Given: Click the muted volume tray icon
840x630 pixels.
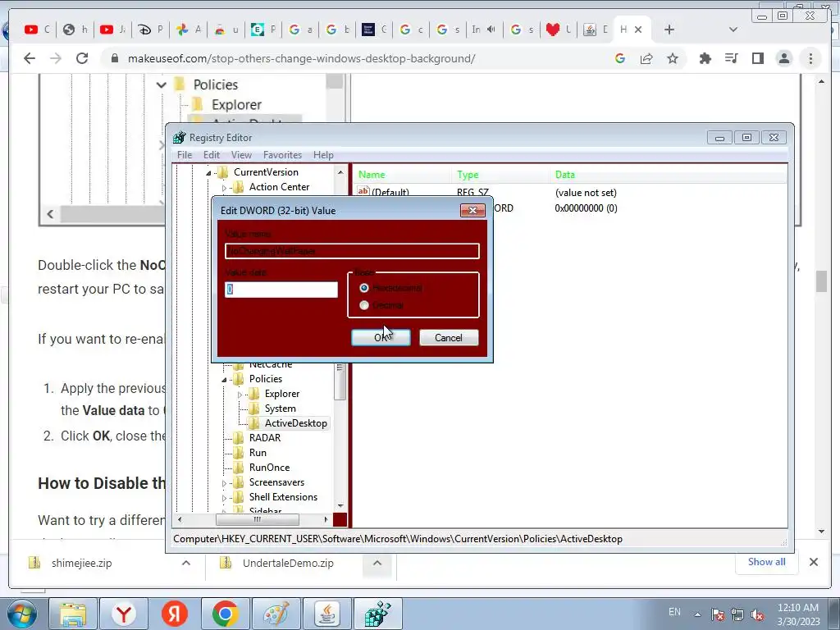Looking at the screenshot, I should point(757,614).
